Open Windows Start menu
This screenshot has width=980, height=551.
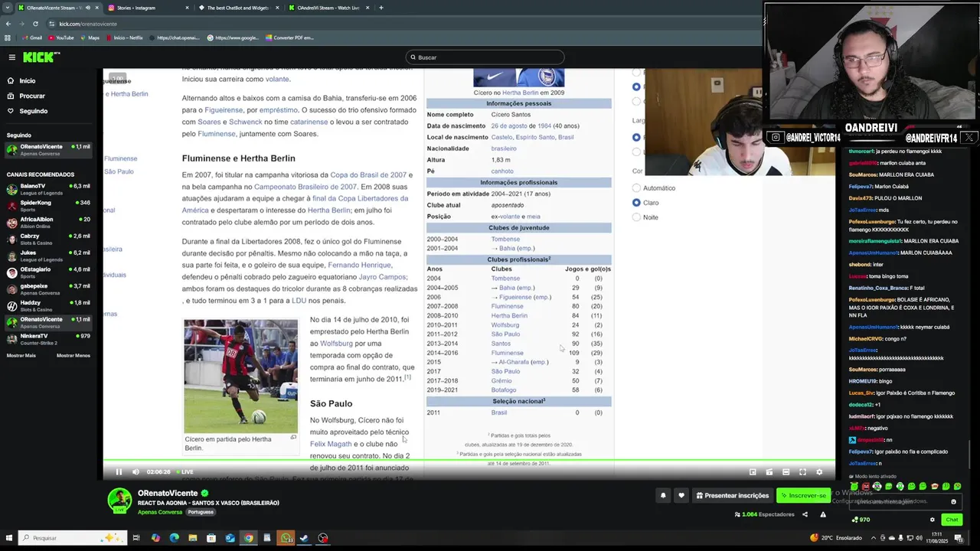pos(8,538)
